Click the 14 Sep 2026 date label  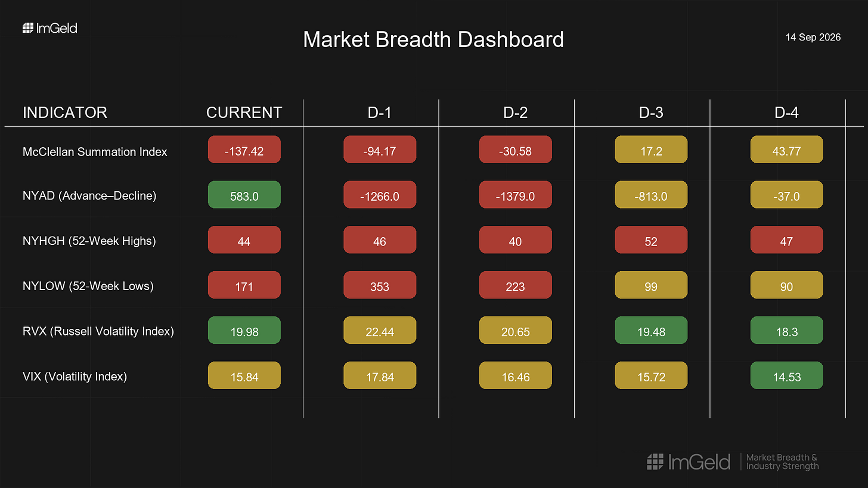click(813, 38)
